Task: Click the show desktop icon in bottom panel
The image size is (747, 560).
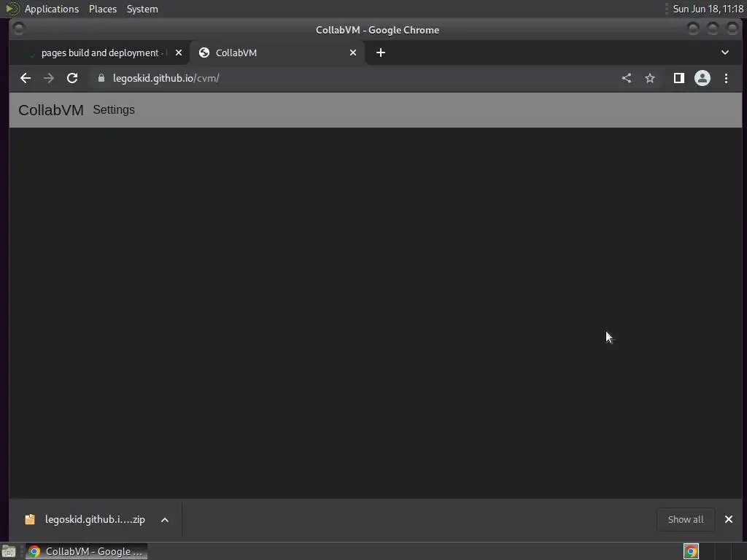Action: [x=9, y=551]
